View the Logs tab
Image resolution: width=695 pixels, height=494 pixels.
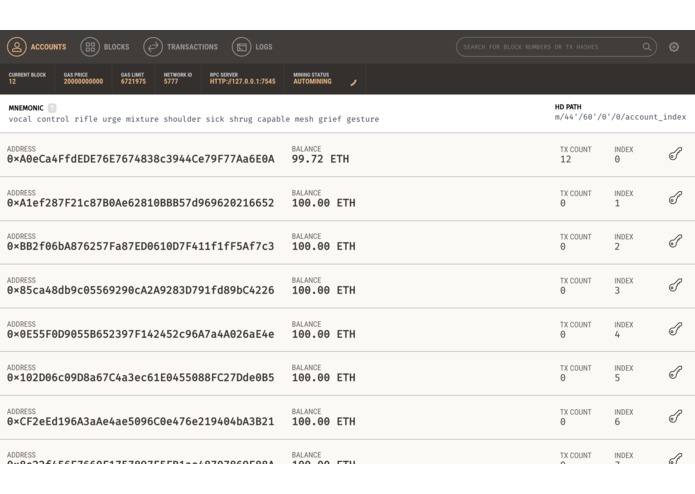pos(252,47)
